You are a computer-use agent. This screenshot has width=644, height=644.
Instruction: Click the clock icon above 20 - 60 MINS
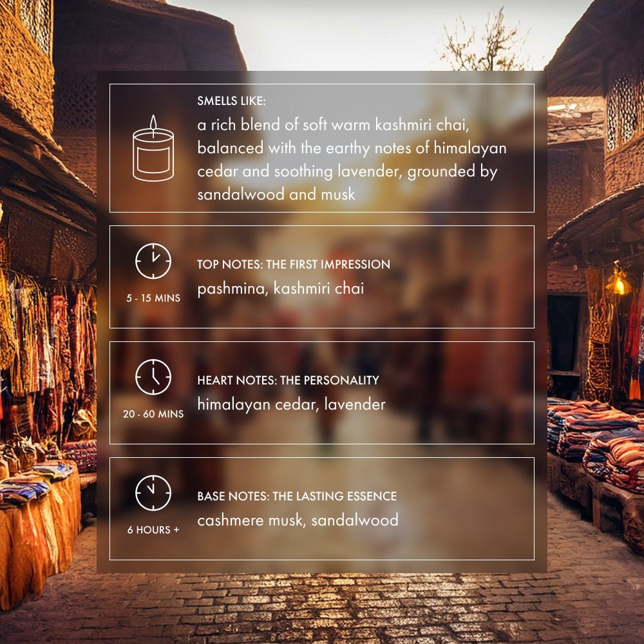(153, 377)
